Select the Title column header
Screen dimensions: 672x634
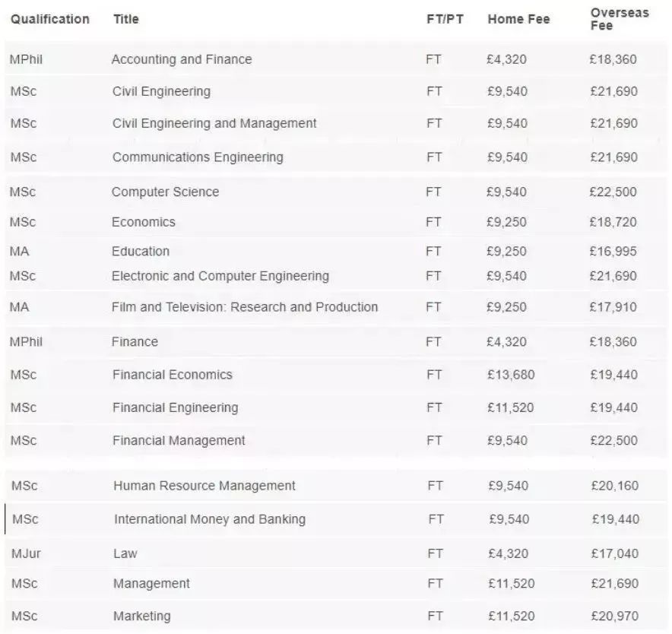[126, 19]
